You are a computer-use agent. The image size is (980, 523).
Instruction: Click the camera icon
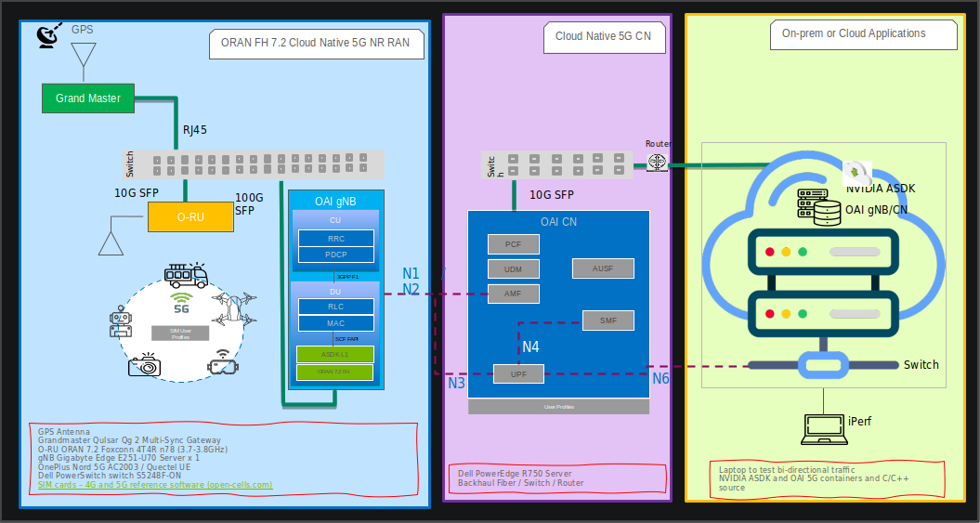tap(145, 365)
